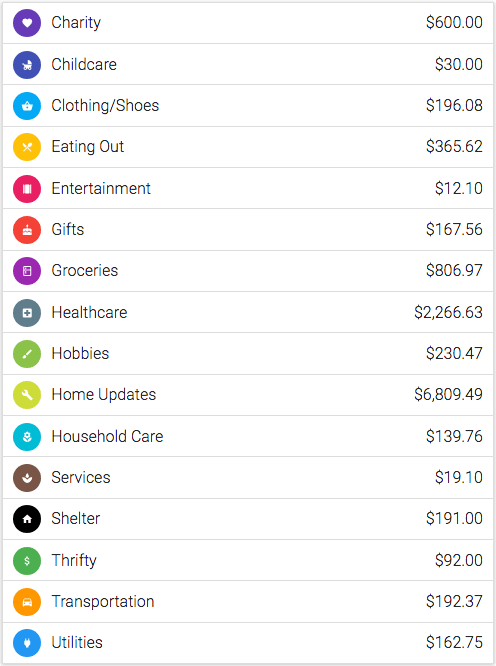Select the Groceries amount $806.97
This screenshot has height=666, width=496.
[454, 270]
